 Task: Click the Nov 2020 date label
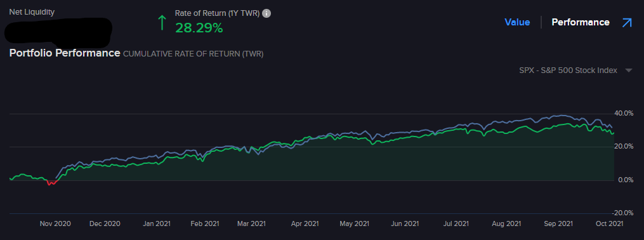point(55,223)
